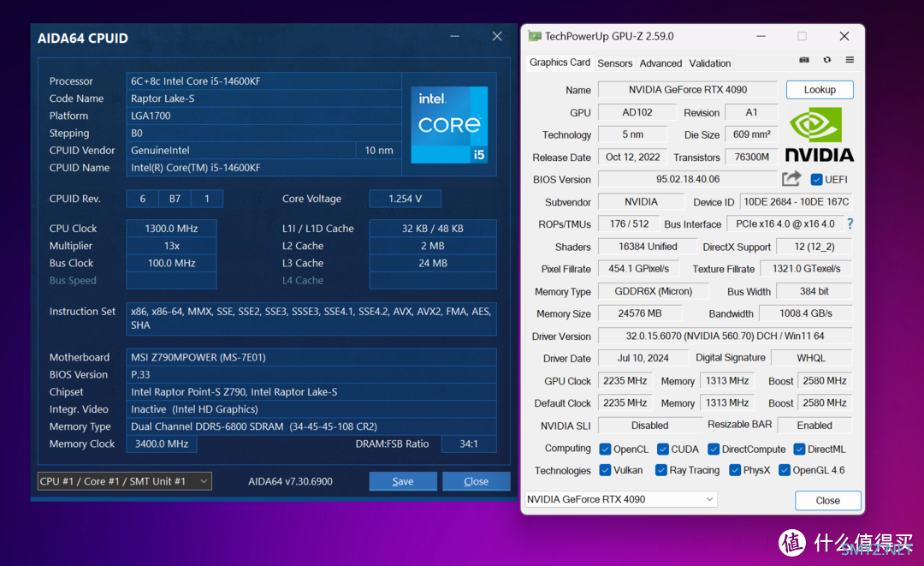This screenshot has height=566, width=924.
Task: Click the Die Size value 609 mm²
Action: (751, 134)
